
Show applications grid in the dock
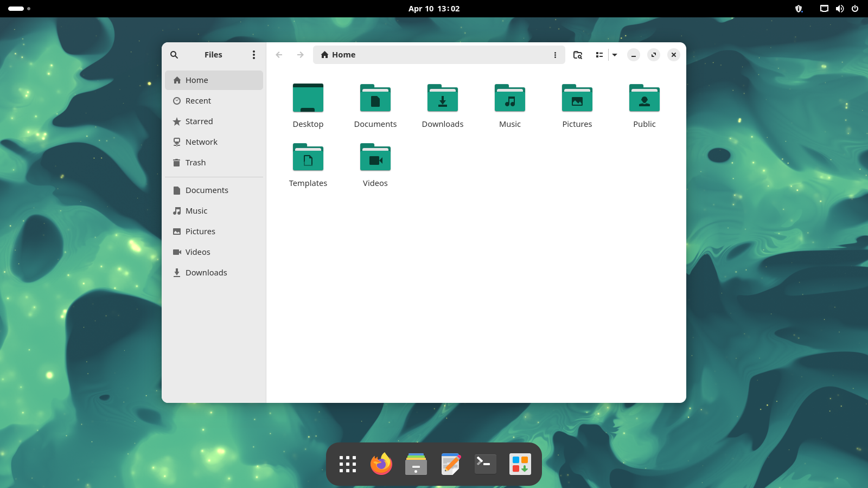pos(348,464)
